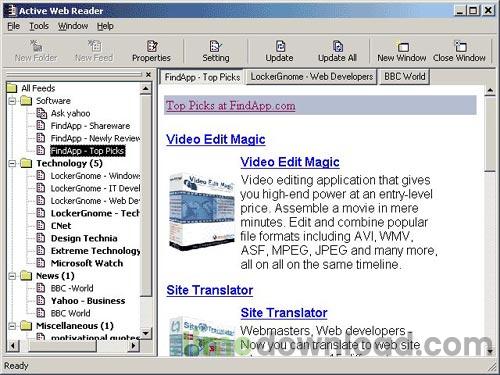Select LockerGnome - Windows feed
The height and width of the screenshot is (375, 500).
pyautogui.click(x=95, y=176)
